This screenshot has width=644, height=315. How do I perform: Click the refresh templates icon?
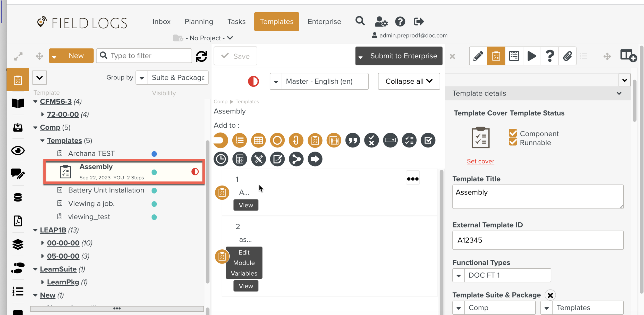pos(201,56)
